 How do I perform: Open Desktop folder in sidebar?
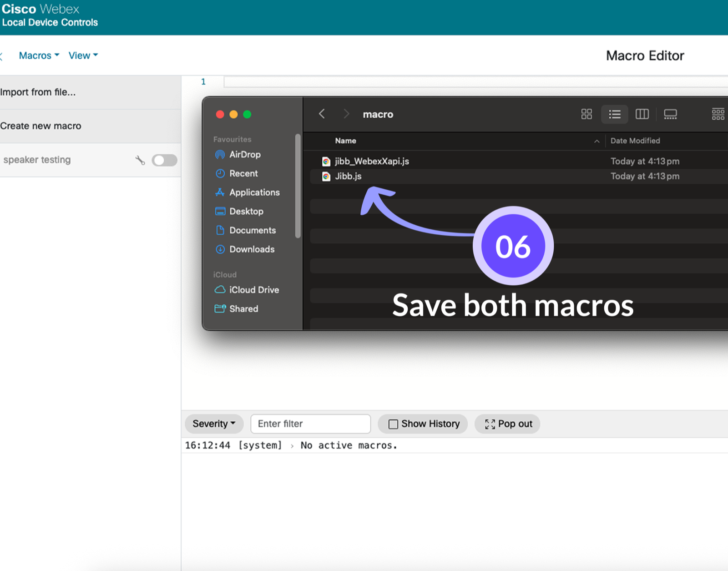pos(246,211)
